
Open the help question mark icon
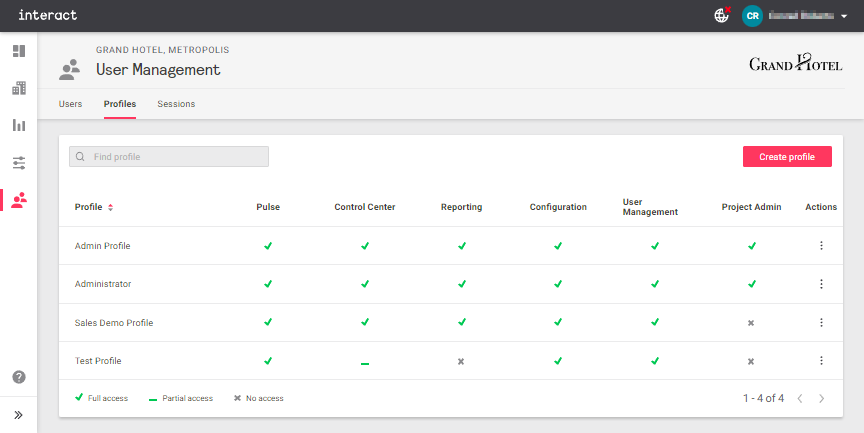coord(18,377)
